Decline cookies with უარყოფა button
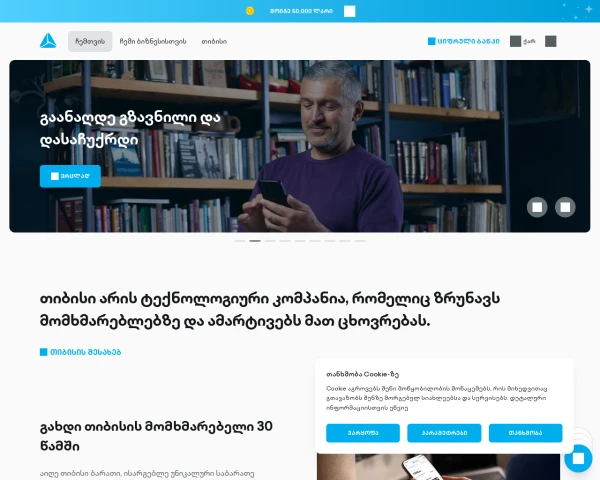Image resolution: width=600 pixels, height=480 pixels. (363, 433)
